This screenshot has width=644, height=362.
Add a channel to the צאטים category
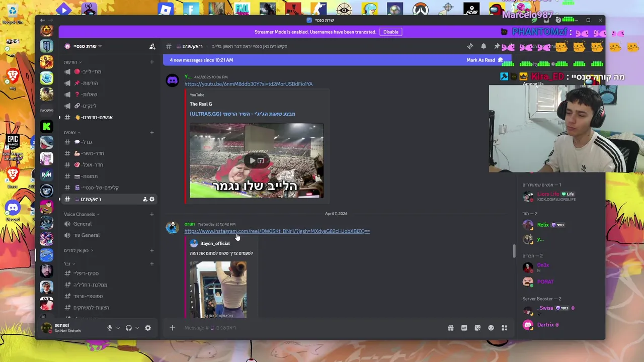152,132
